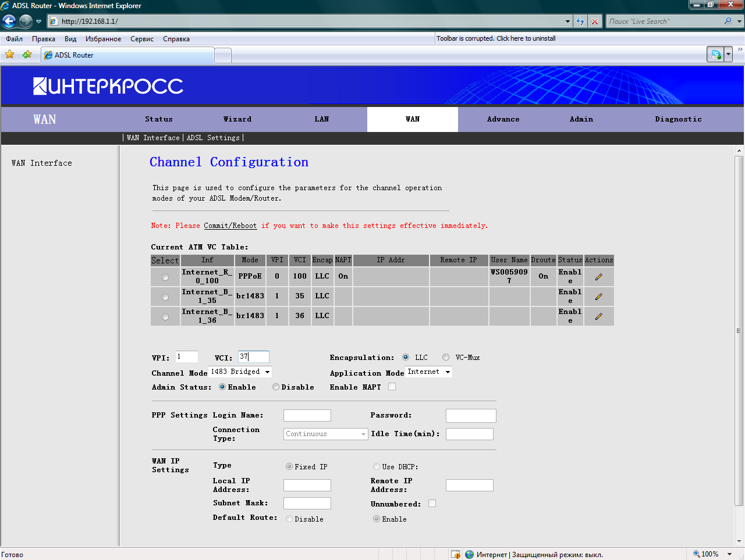Switch to the ADSL Router browser tab

coord(128,55)
